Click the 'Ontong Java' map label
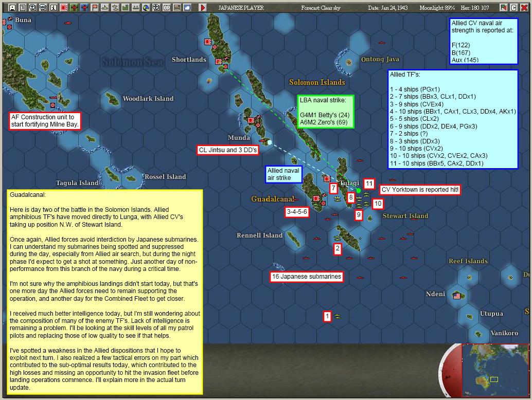532x400 pixels. [x=380, y=59]
